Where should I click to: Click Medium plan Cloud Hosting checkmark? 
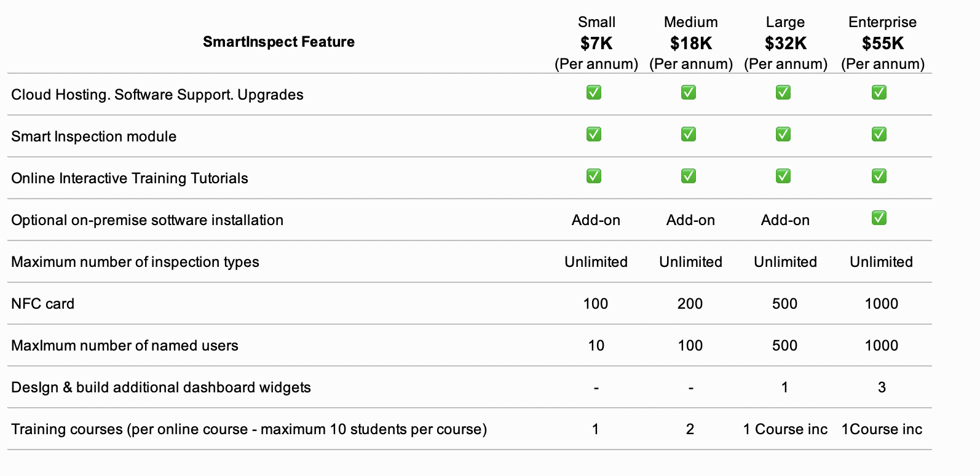(x=688, y=93)
